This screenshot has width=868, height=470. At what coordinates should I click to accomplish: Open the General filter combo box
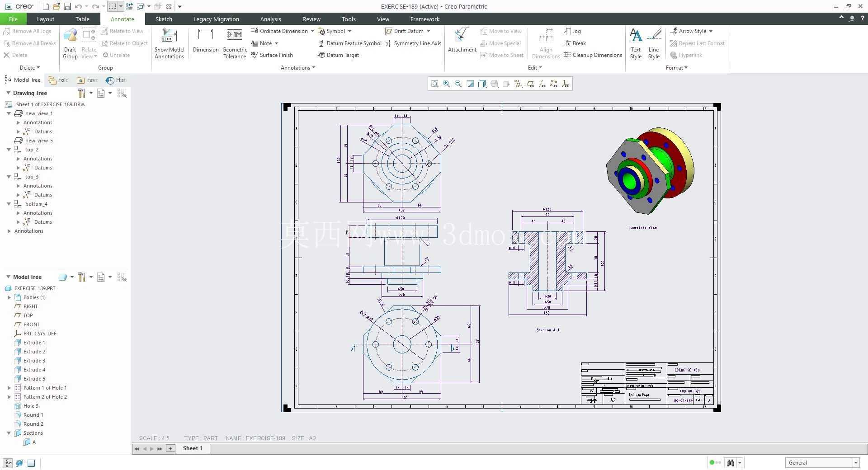point(822,463)
